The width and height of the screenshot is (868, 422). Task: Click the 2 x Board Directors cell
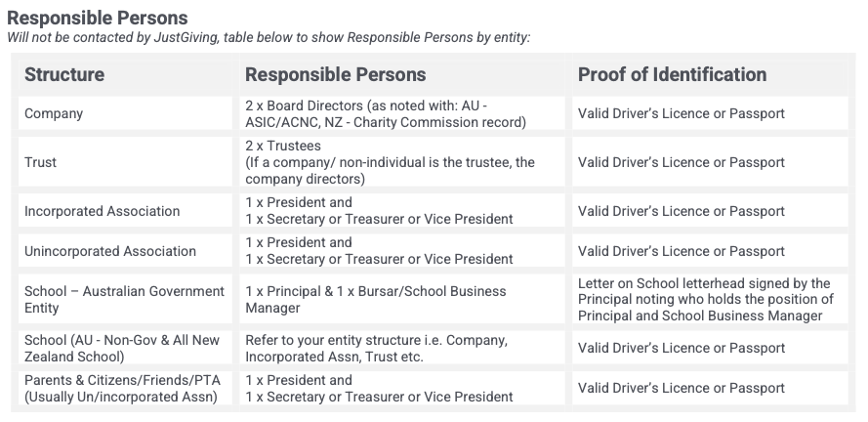point(402,113)
